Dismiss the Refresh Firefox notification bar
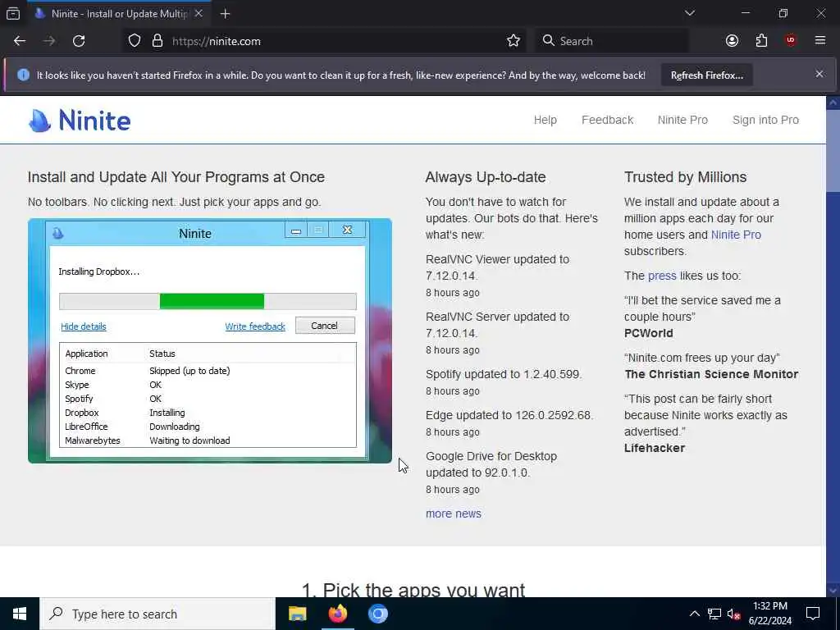The width and height of the screenshot is (840, 630). tap(819, 74)
